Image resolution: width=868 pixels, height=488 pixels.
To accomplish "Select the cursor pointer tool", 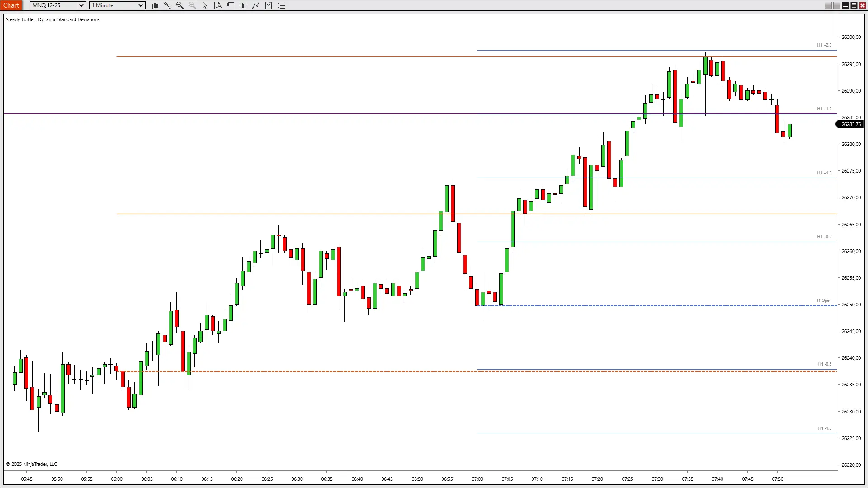I will pyautogui.click(x=205, y=5).
